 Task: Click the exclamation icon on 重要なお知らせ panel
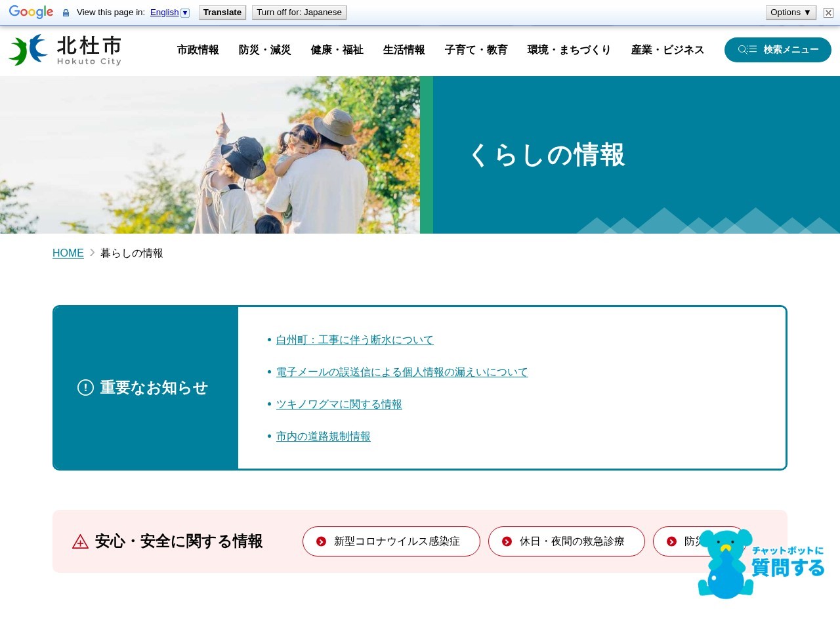click(85, 388)
